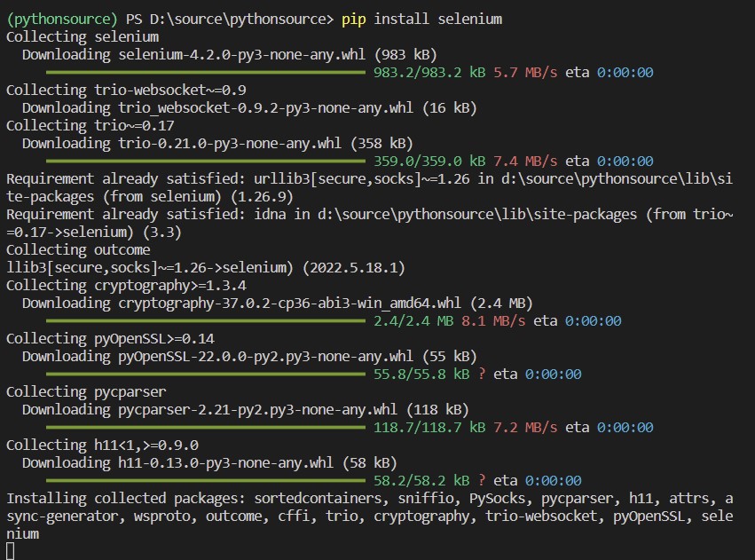
Task: Click the '2.4/2.4 MB' size text
Action: (413, 321)
